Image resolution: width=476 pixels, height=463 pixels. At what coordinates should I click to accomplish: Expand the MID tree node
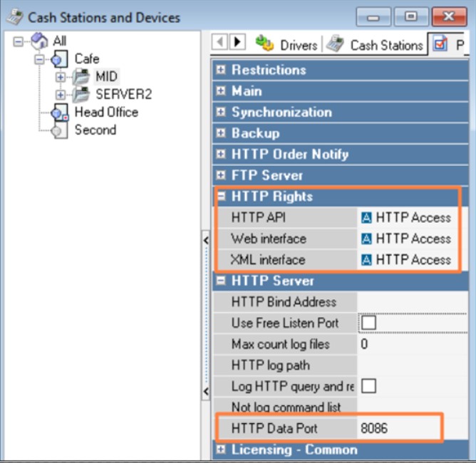pos(61,78)
